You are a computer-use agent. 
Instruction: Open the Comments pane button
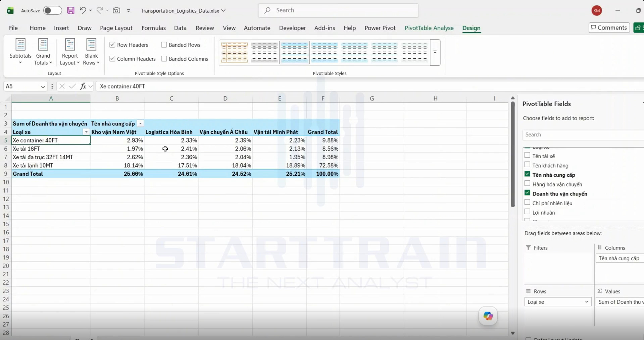(609, 27)
